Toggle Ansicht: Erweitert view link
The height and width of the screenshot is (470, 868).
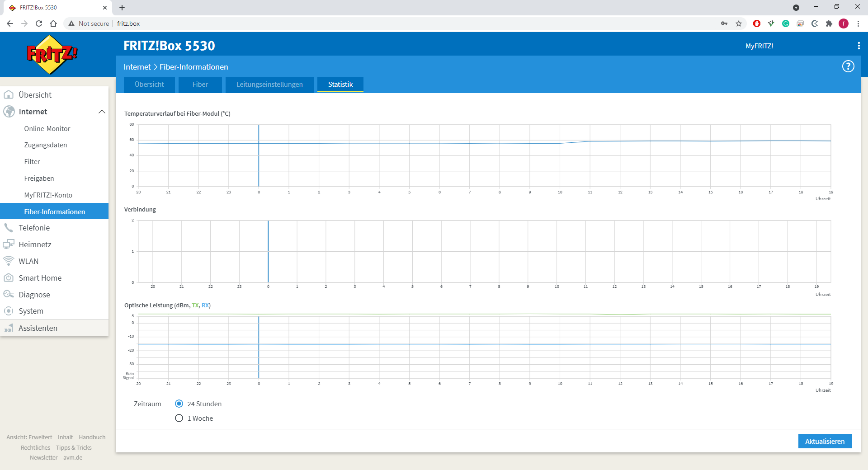point(29,437)
